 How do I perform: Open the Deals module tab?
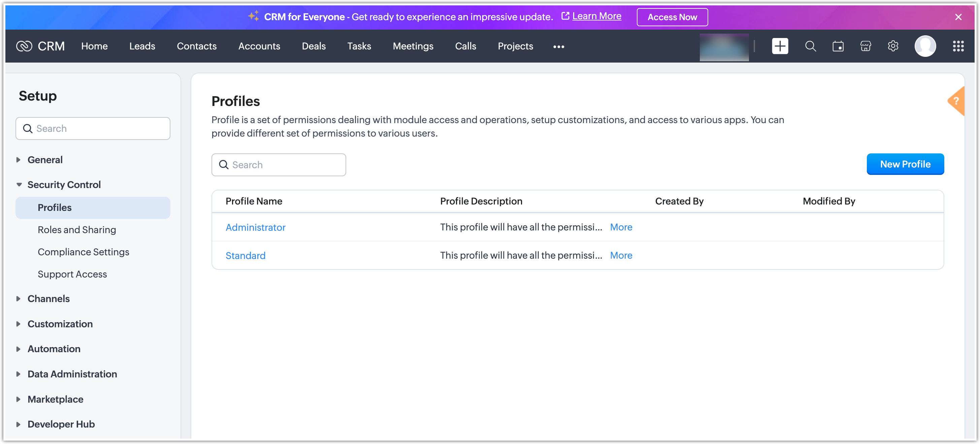(x=314, y=46)
